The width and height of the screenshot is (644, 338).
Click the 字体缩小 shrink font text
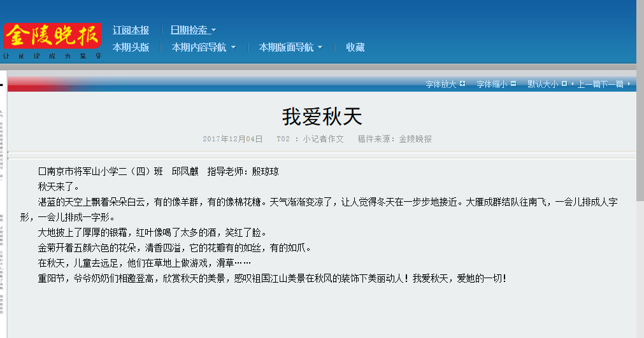[492, 84]
